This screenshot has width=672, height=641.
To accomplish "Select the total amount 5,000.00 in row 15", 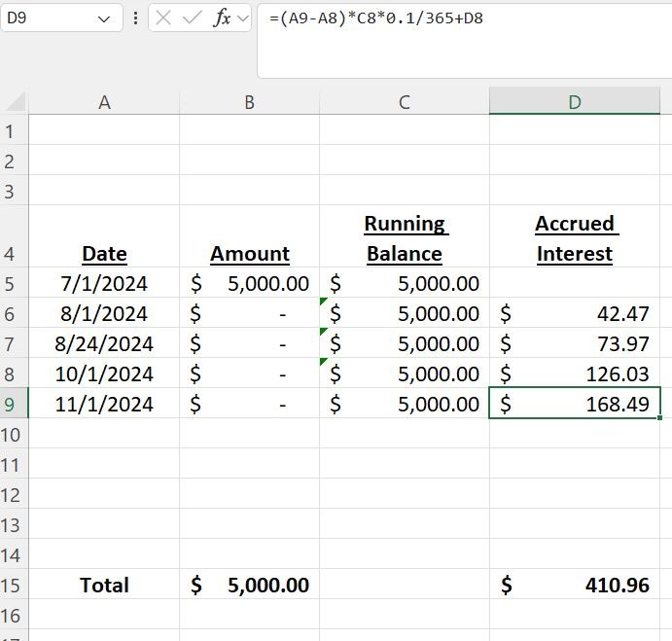I will (x=249, y=584).
